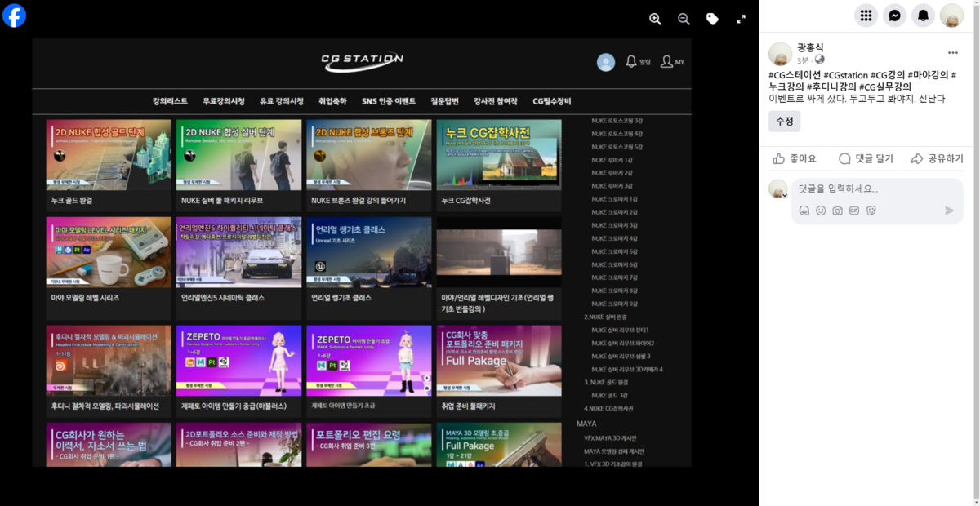Attach a photo using the camera icon

(837, 211)
